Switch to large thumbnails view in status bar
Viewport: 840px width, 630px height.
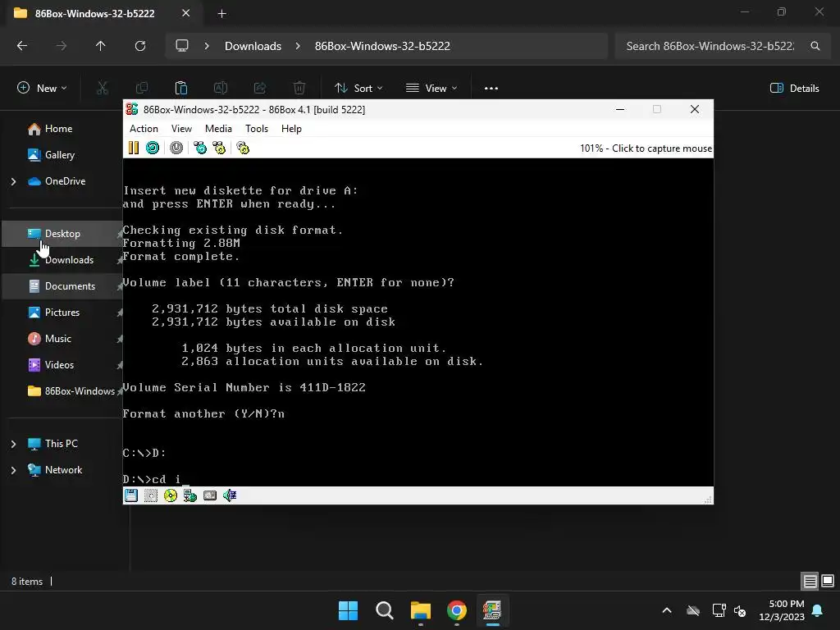click(828, 582)
